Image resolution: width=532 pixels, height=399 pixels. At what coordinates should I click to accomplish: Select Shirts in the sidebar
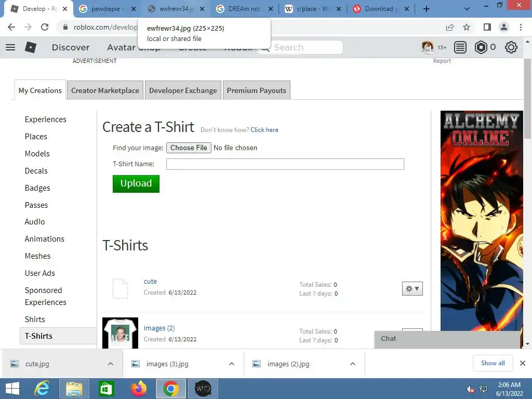click(x=35, y=320)
